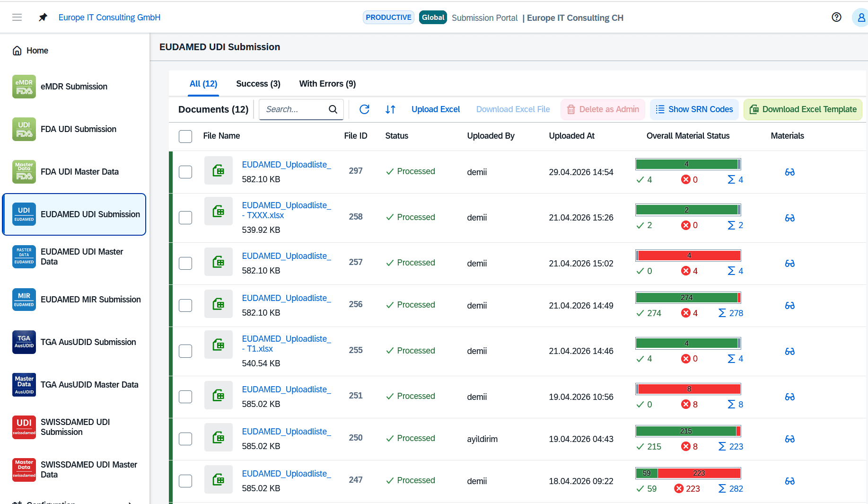Open the EUDAMED_Uploadliste_ - TXXX.xlsx file link
Viewport: 868px width, 504px height.
tap(287, 210)
